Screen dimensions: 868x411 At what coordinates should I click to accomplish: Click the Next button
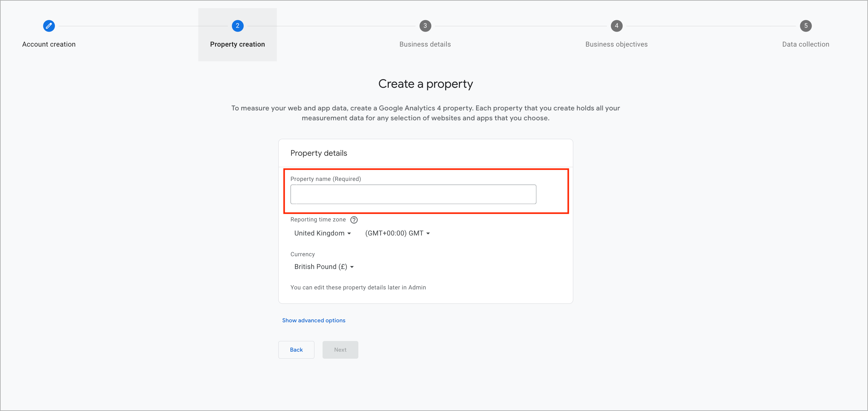coord(340,350)
